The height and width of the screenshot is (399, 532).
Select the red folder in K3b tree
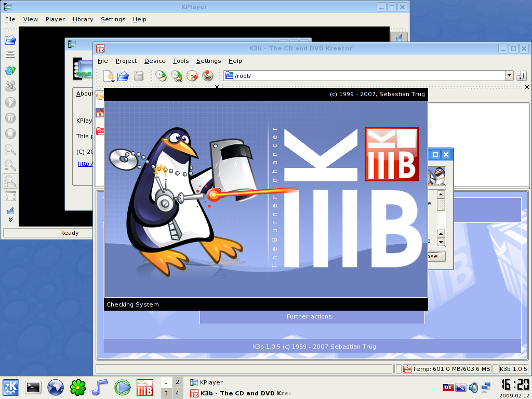[x=100, y=130]
